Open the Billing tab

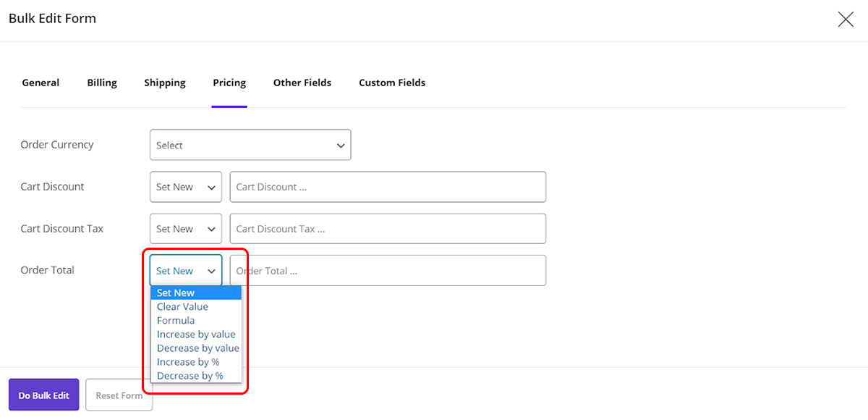click(102, 83)
